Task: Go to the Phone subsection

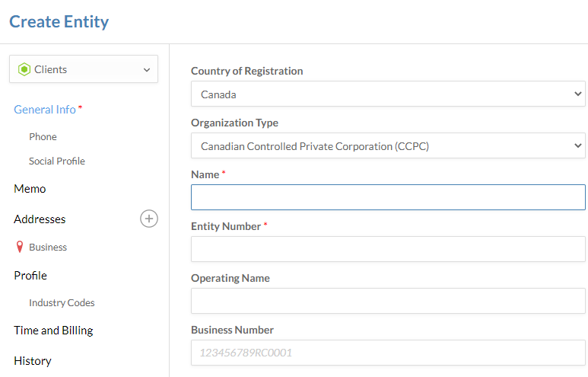Action: pos(43,137)
